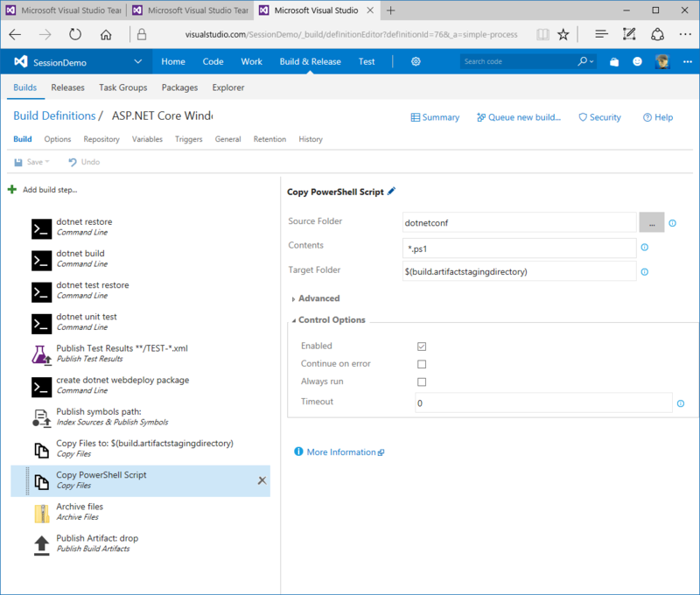This screenshot has width=700, height=595.
Task: Click the smiley feedback icon
Action: 637,61
